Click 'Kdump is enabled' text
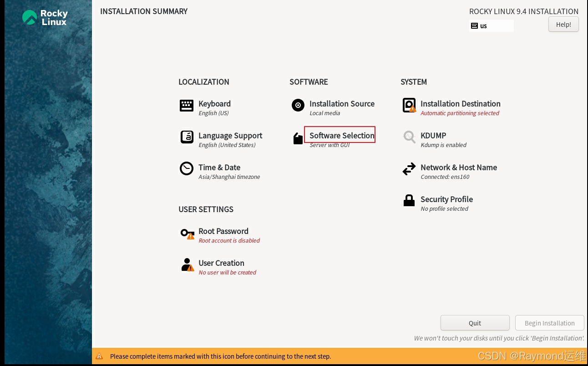The width and height of the screenshot is (588, 366). 443,145
